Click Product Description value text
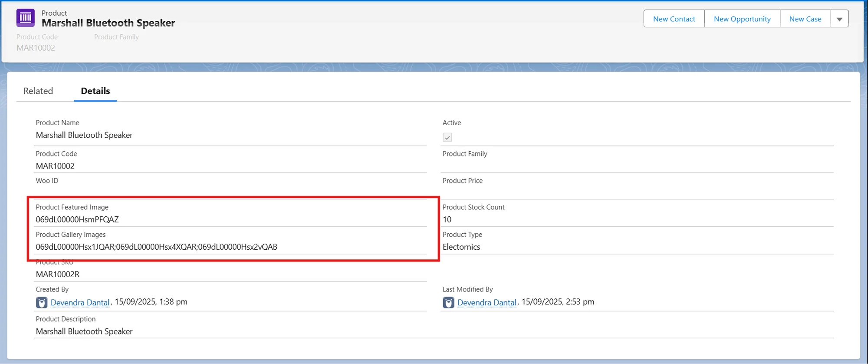 point(84,331)
